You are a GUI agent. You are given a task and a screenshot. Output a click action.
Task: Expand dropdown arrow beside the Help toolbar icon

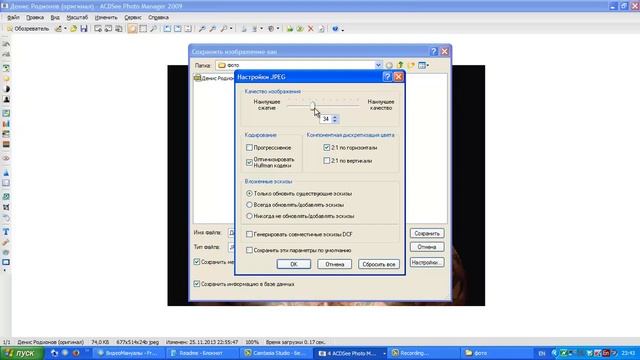tap(342, 29)
